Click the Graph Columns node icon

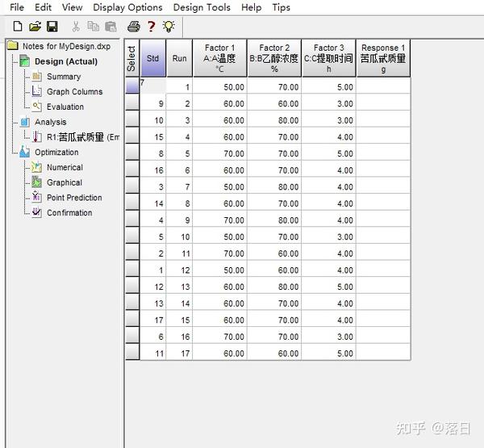[x=37, y=91]
